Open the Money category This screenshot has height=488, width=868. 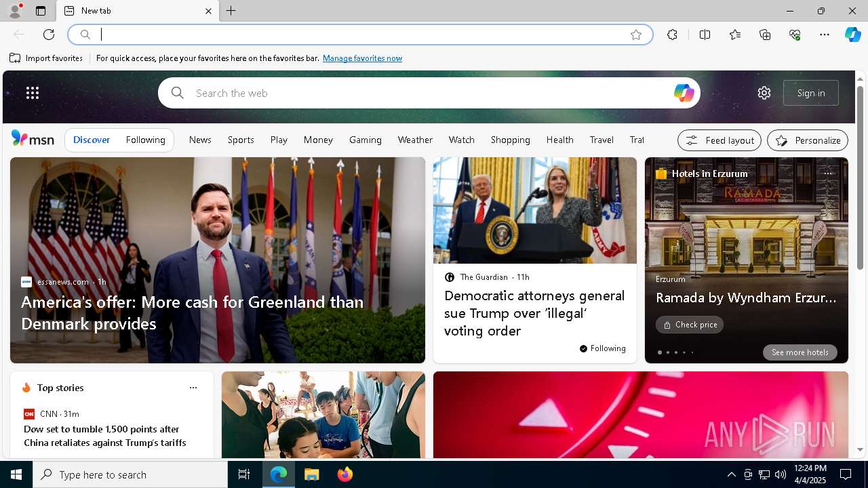click(x=318, y=140)
